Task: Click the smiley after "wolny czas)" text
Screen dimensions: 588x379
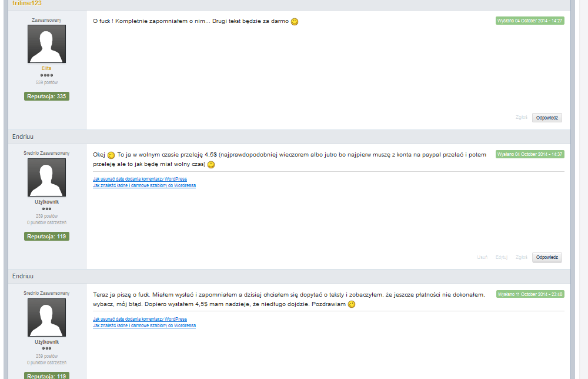Action: coord(211,165)
